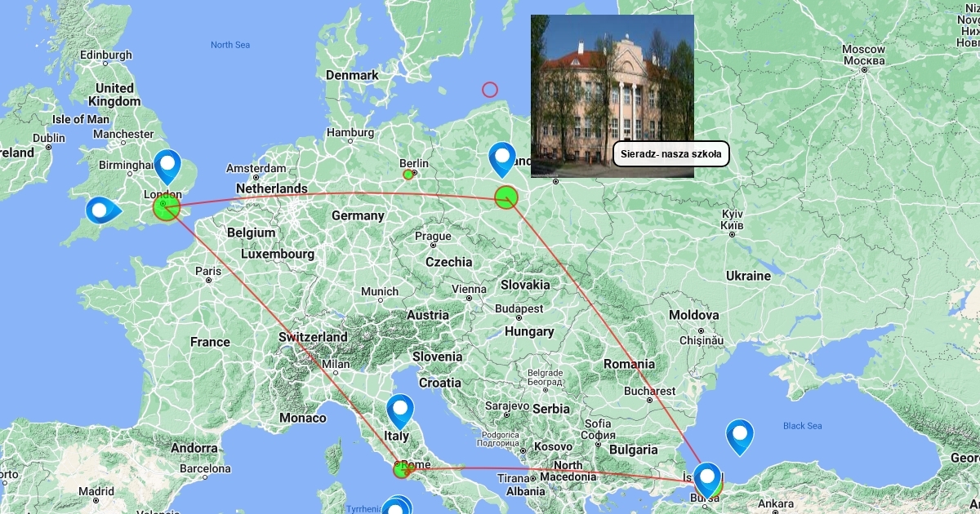
Task: Click the green circle marker at Rome
Action: [401, 469]
